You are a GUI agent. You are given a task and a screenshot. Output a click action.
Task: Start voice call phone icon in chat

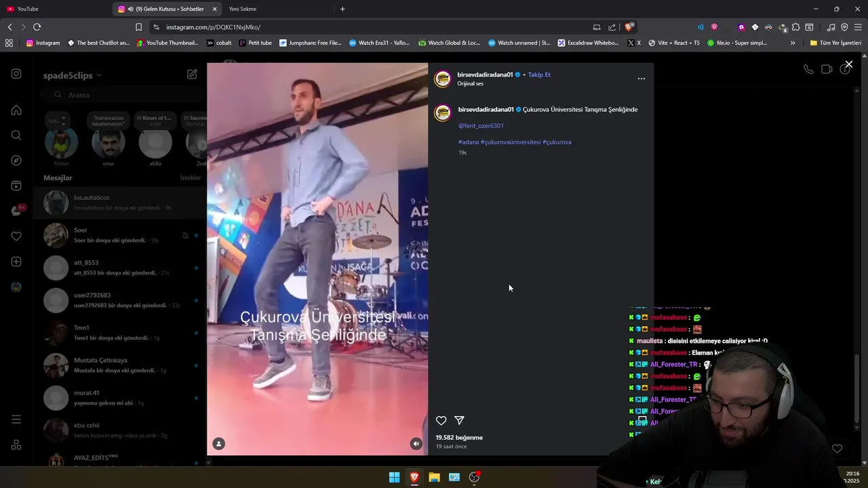coord(808,69)
